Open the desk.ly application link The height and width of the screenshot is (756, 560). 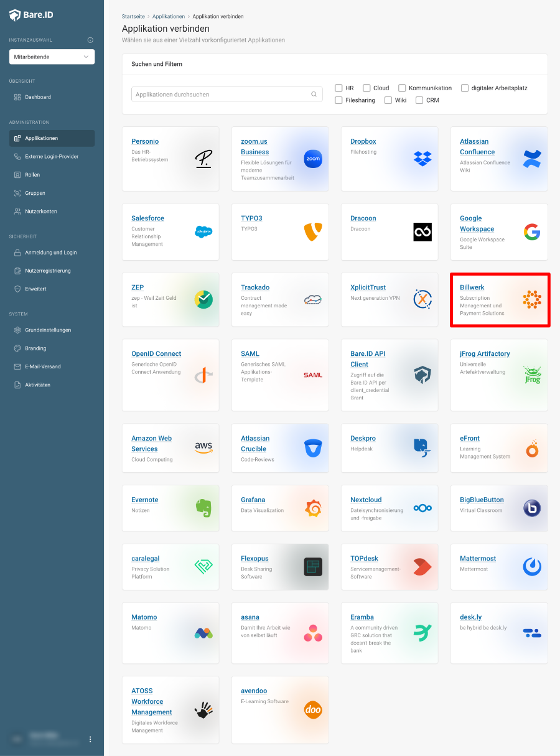click(x=471, y=617)
